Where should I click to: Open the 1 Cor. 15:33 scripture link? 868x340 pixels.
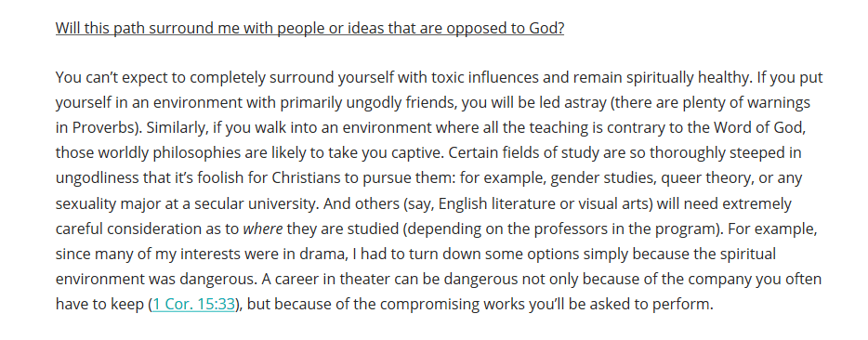pyautogui.click(x=193, y=304)
